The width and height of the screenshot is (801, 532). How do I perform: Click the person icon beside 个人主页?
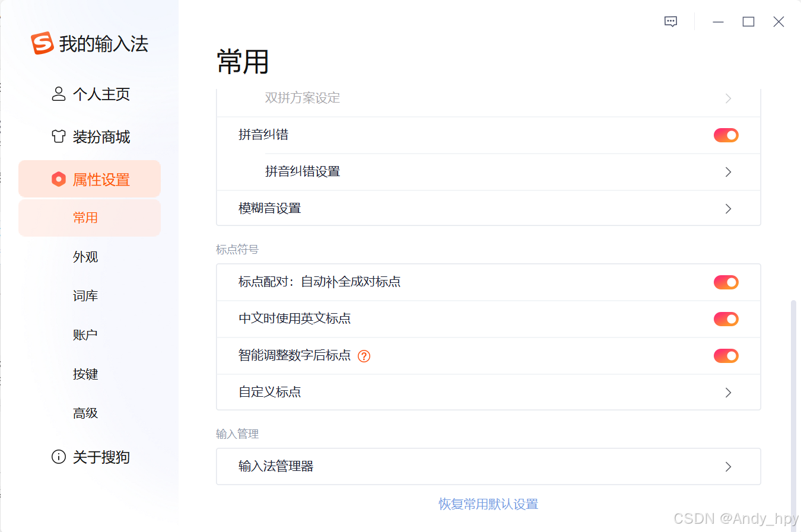59,94
